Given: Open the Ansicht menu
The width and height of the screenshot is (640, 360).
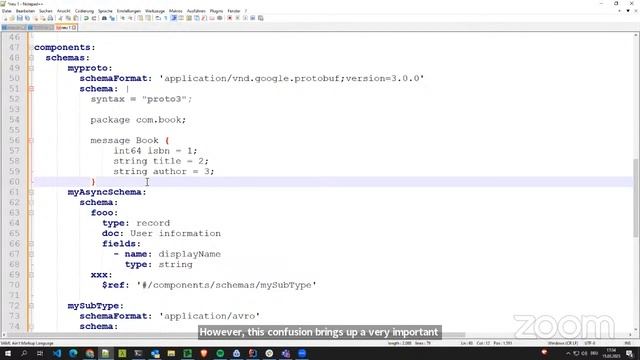Looking at the screenshot, I should click(64, 11).
